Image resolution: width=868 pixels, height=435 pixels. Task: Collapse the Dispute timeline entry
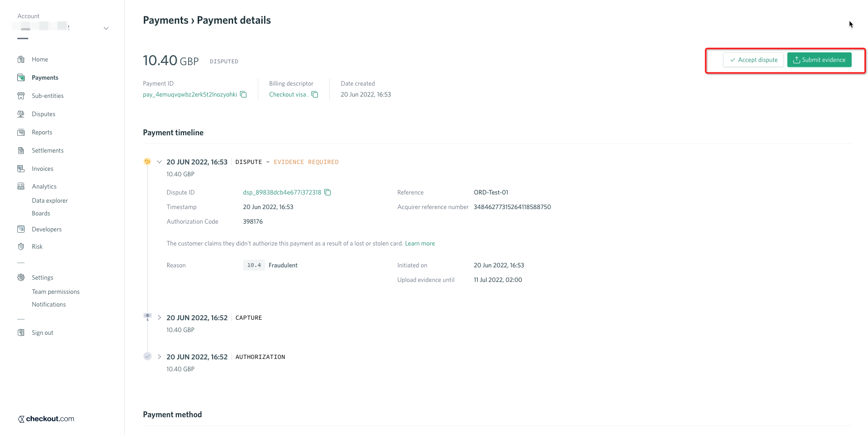pos(159,162)
